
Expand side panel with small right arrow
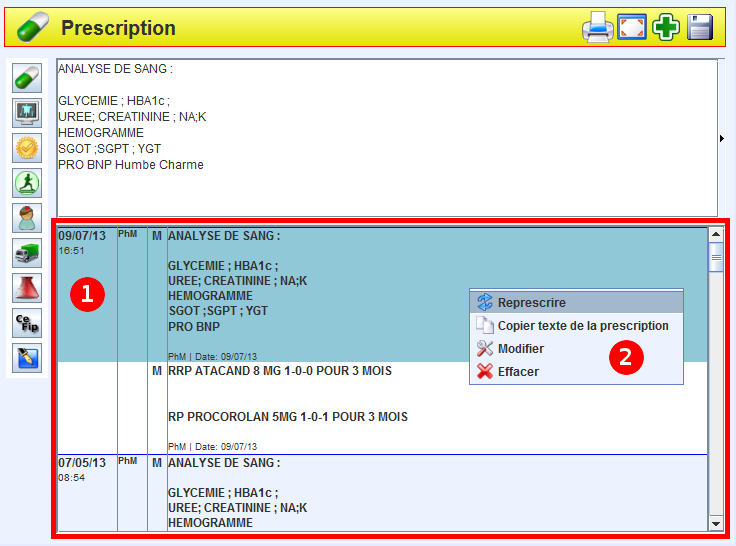tap(722, 138)
